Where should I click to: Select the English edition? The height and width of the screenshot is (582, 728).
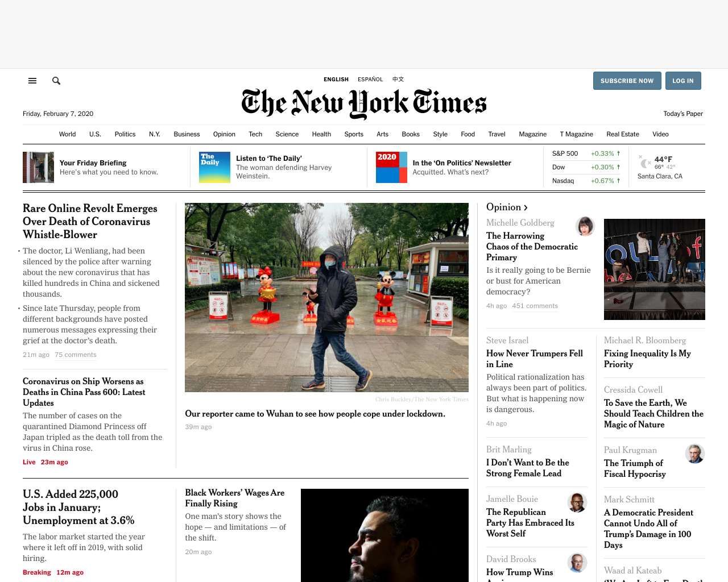336,80
